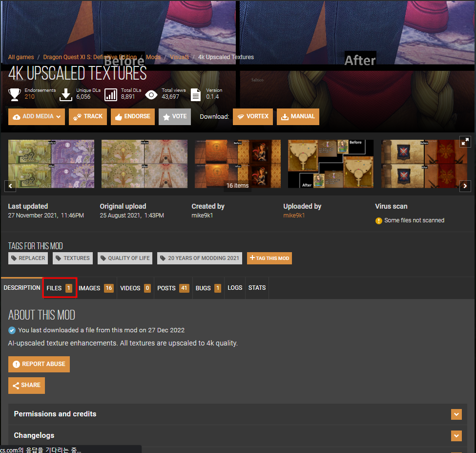Go to next gallery image arrow
The width and height of the screenshot is (476, 453).
[465, 186]
